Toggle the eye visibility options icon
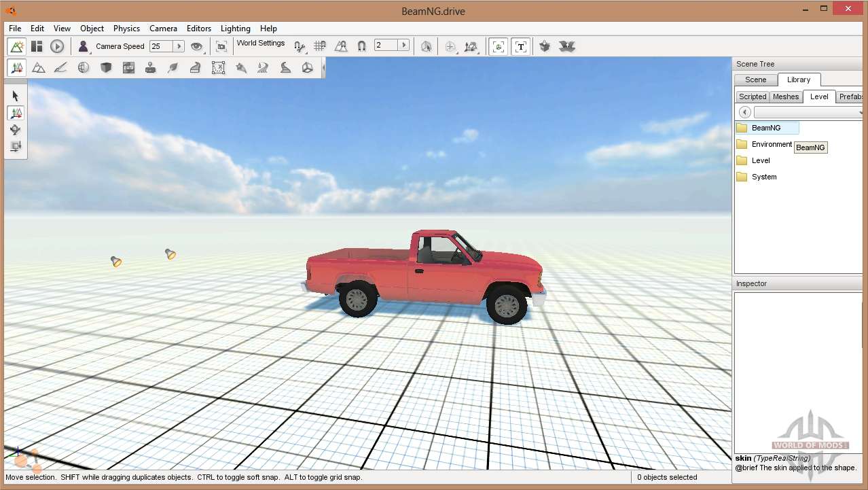Screen dimensions: 868x490 tap(197, 46)
